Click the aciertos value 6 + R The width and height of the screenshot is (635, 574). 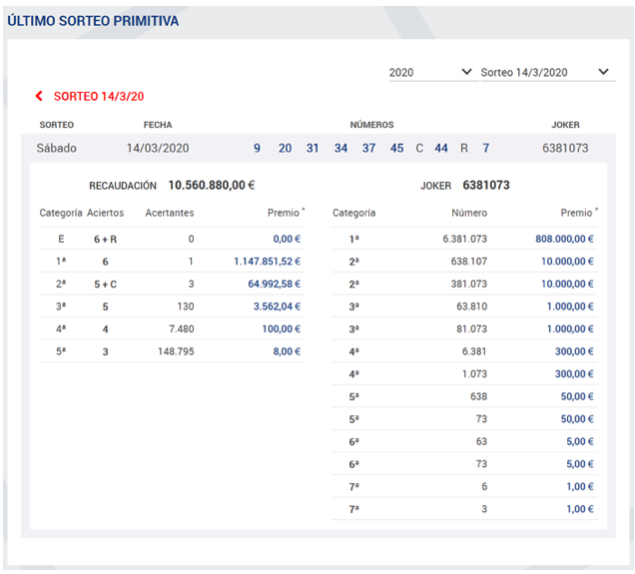click(105, 239)
